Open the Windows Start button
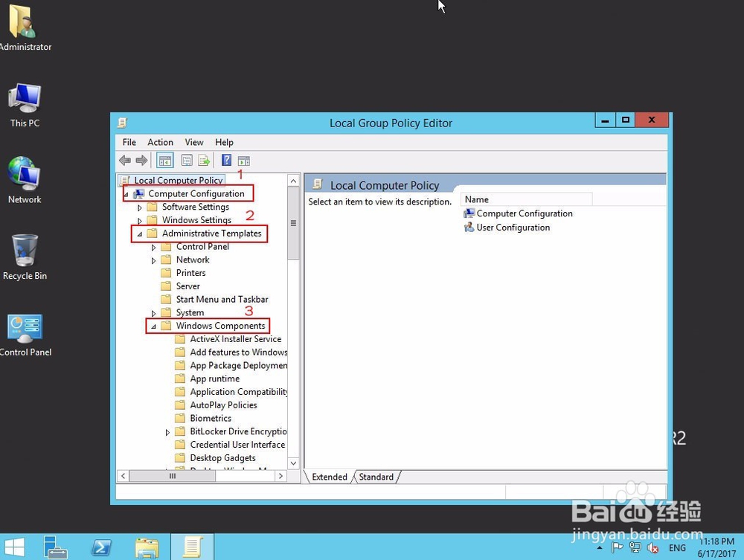744x560 pixels. pyautogui.click(x=14, y=547)
